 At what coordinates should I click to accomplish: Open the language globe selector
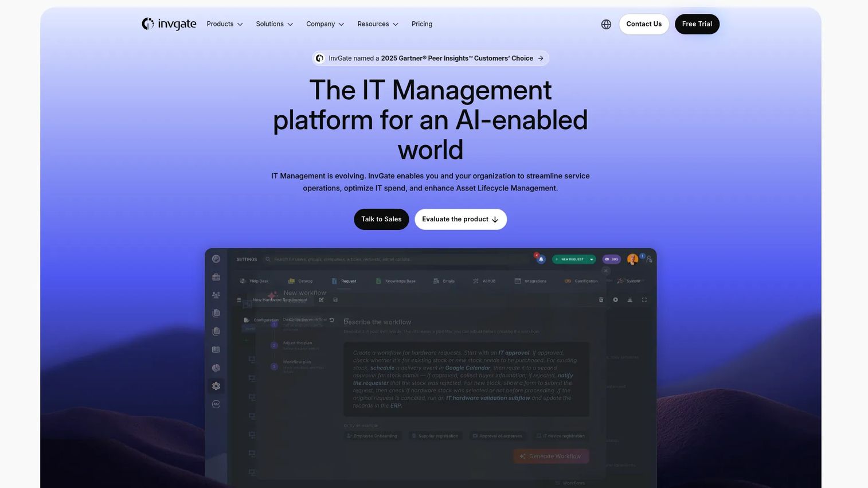tap(606, 24)
